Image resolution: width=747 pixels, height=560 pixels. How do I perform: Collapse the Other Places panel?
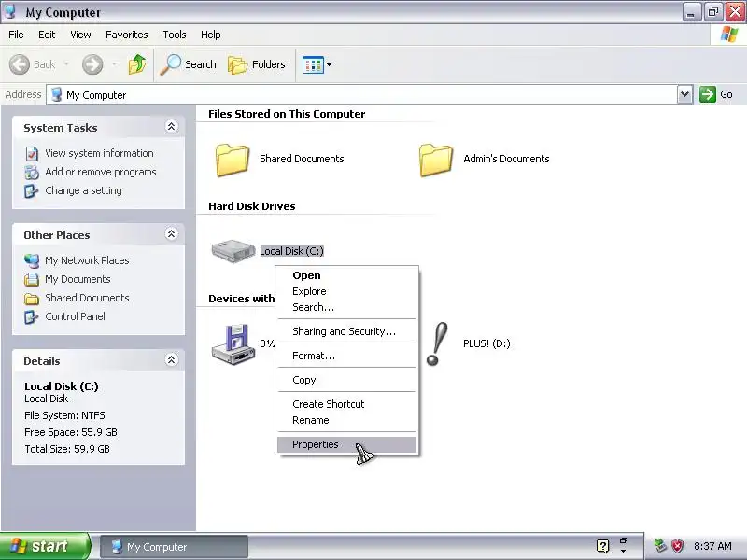(x=172, y=234)
